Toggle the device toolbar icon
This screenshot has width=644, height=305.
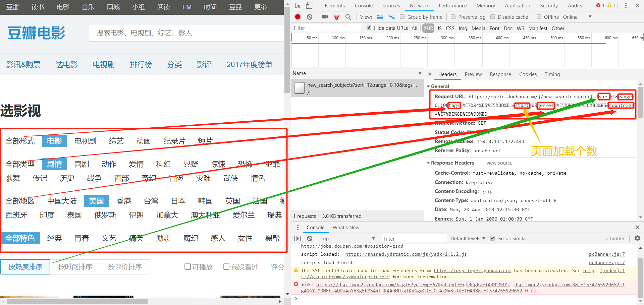(309, 5)
